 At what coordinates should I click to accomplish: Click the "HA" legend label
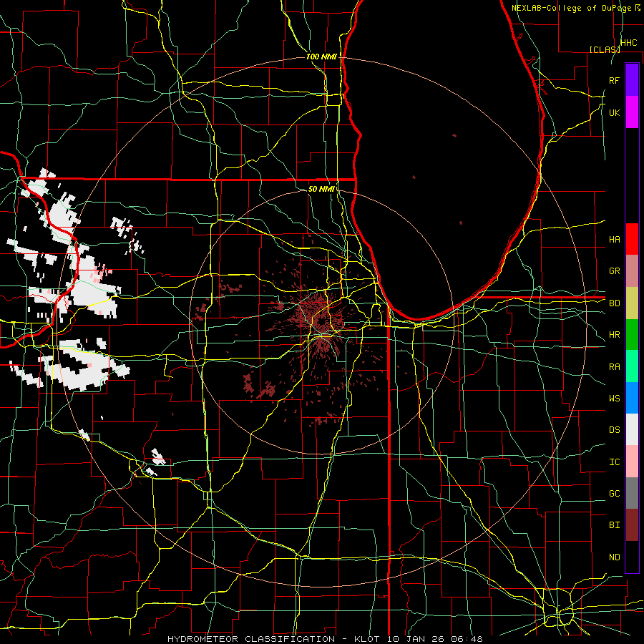614,239
